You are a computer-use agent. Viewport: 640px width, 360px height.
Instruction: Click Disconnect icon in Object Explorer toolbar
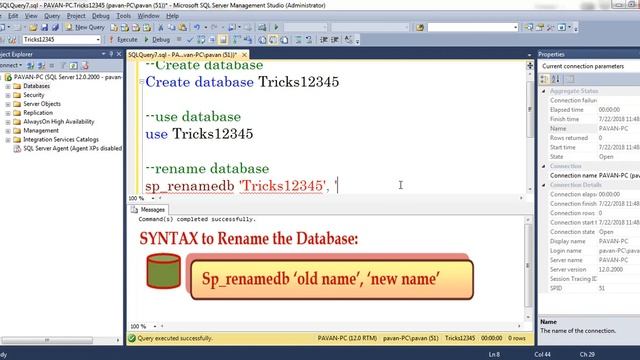tap(41, 65)
